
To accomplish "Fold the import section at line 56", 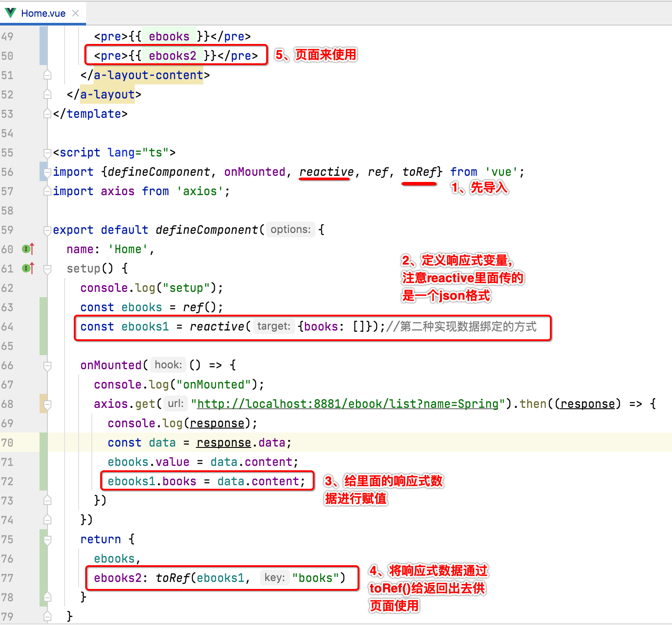I will [x=47, y=172].
